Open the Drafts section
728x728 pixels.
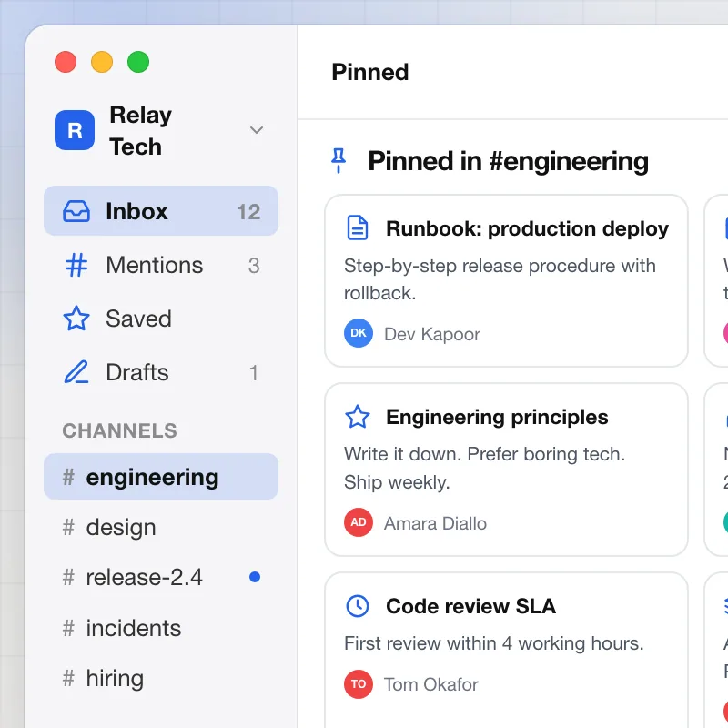pos(161,372)
